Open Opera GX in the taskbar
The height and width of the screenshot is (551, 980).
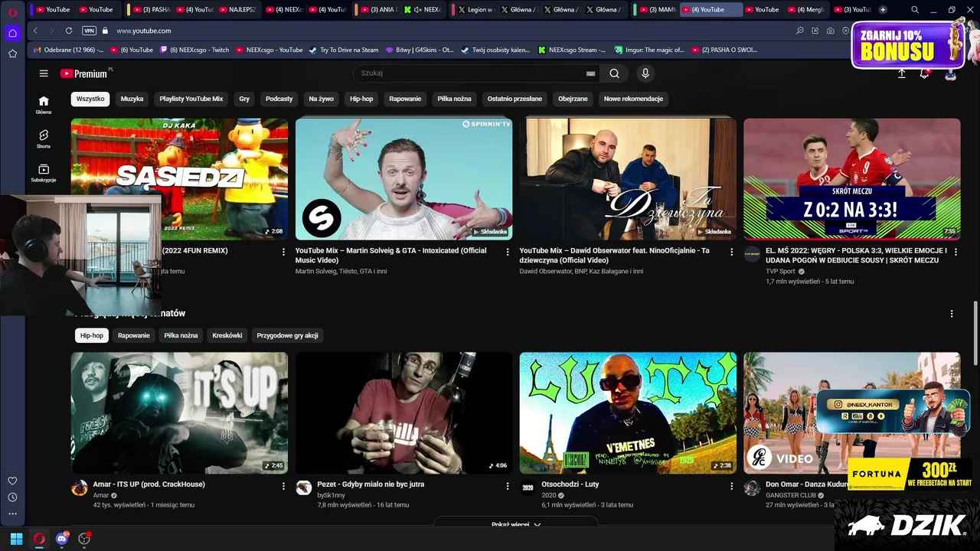[39, 539]
